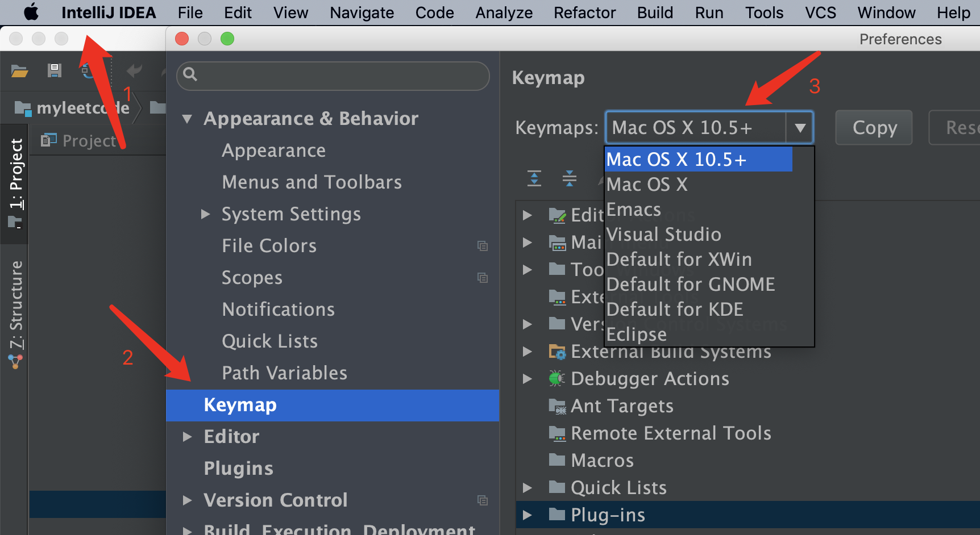980x535 pixels.
Task: Click the Debugger Actions bug icon
Action: pos(557,379)
